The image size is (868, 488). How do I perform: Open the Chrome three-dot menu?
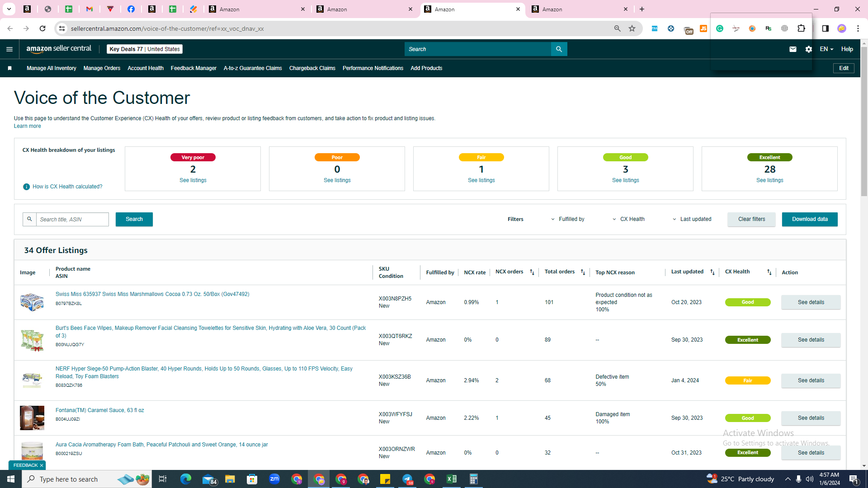(858, 28)
